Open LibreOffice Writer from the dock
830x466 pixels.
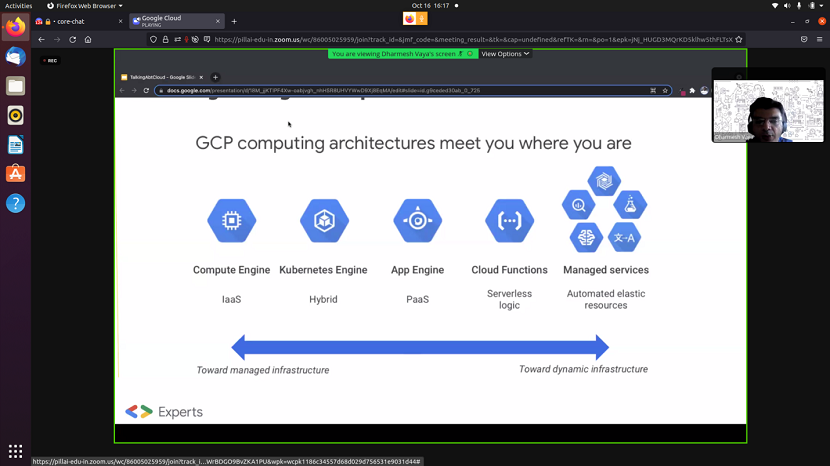tap(15, 145)
